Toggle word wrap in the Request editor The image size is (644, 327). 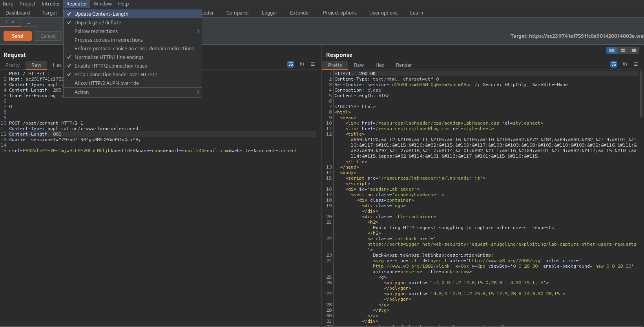tap(291, 64)
